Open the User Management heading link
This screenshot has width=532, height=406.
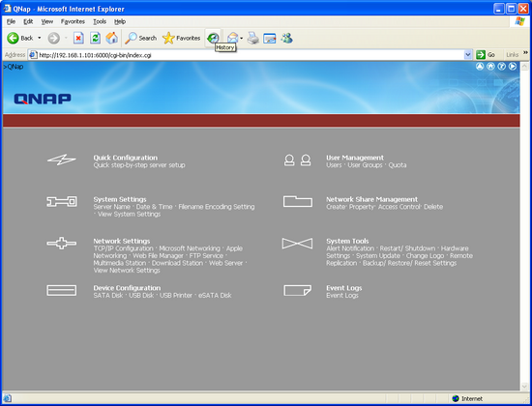pyautogui.click(x=355, y=158)
